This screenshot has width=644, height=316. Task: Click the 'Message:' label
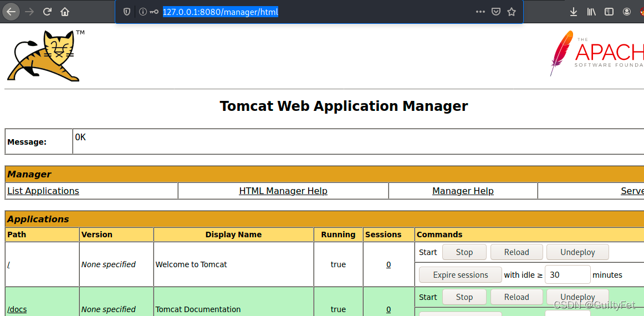[x=27, y=142]
